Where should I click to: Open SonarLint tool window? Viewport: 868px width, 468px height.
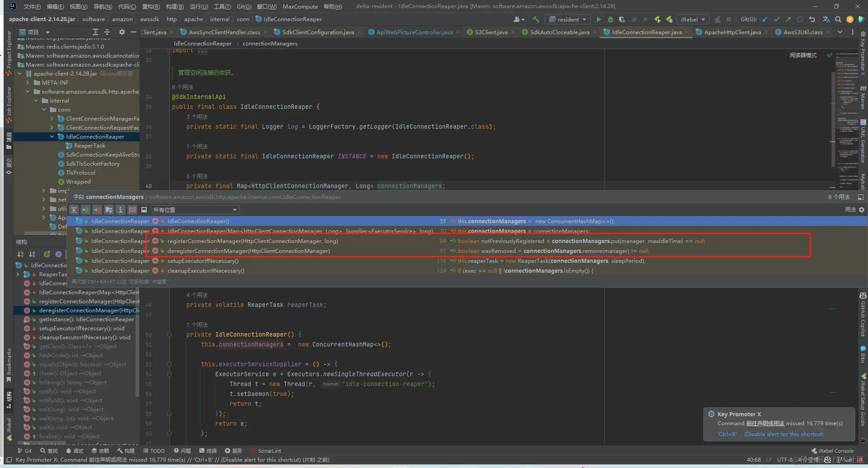266,451
